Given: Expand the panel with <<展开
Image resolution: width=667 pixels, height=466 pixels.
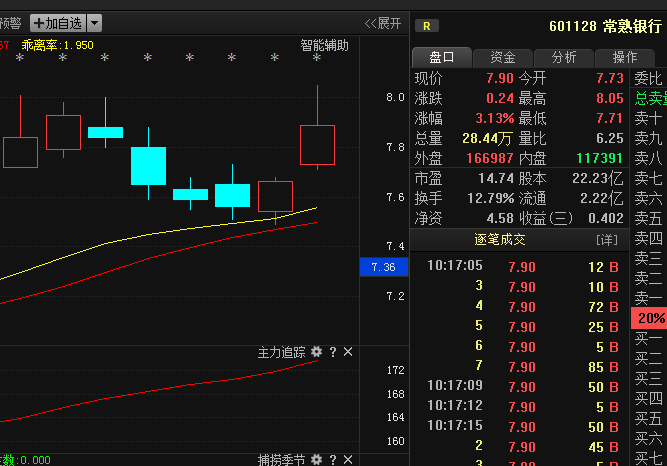Looking at the screenshot, I should [383, 23].
